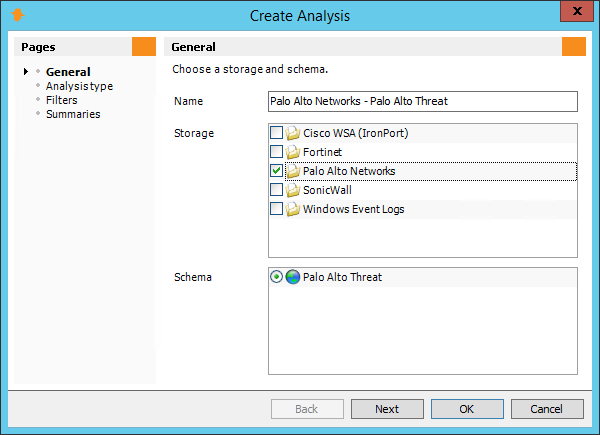Select the Windows Event Logs text label
This screenshot has width=600, height=435.
[x=354, y=209]
